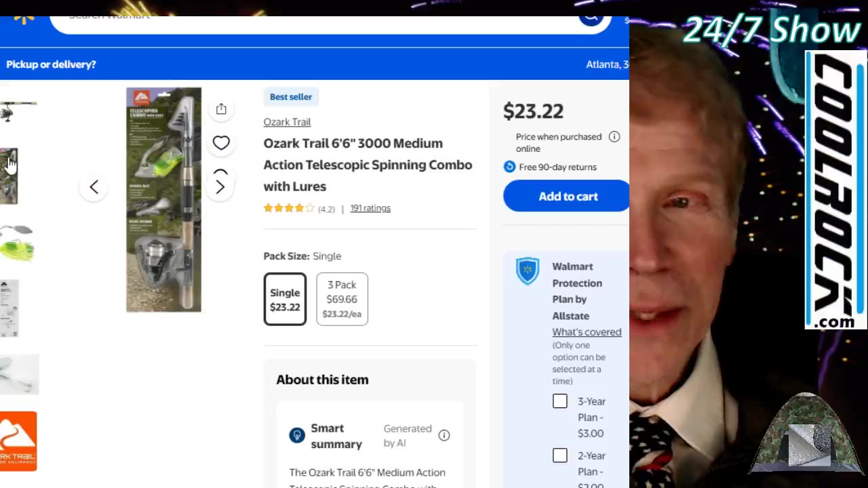Select the silver spoon lure thumbnail
Screen dimensions: 868x488
click(19, 374)
